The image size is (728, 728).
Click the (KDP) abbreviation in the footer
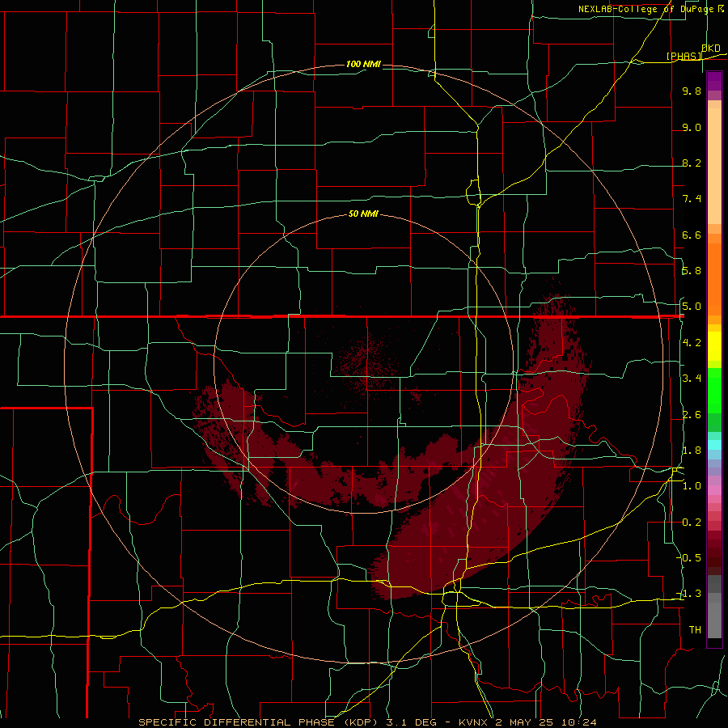click(x=362, y=722)
